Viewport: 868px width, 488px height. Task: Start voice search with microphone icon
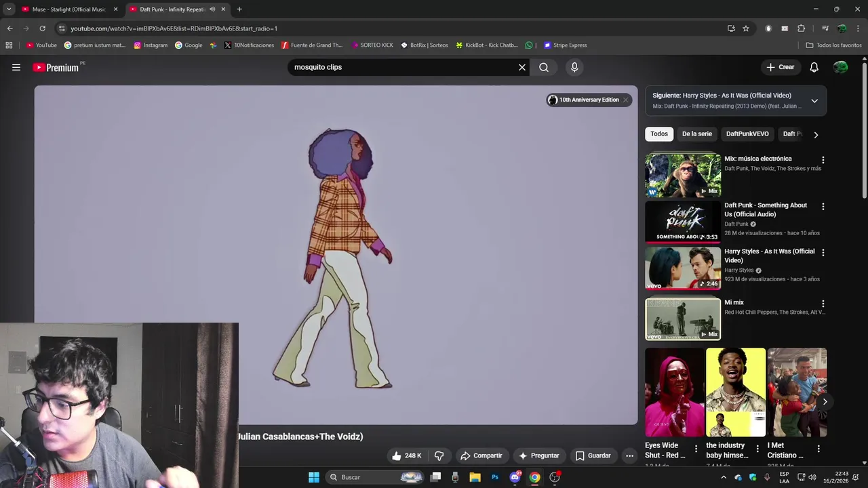[574, 67]
